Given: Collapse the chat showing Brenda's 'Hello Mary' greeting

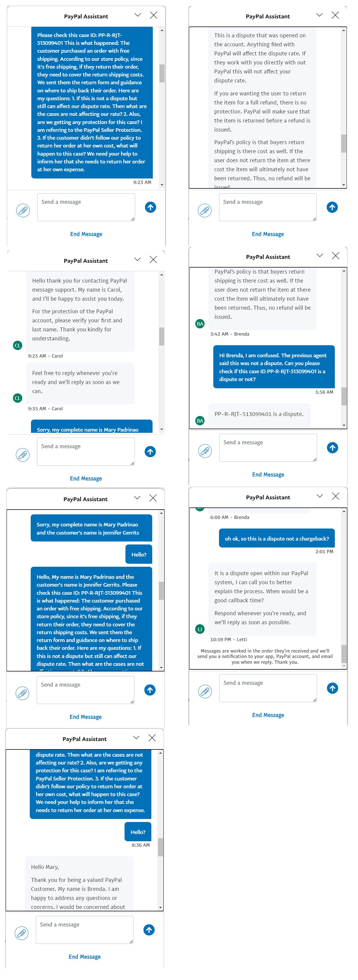Looking at the screenshot, I should coord(136,737).
